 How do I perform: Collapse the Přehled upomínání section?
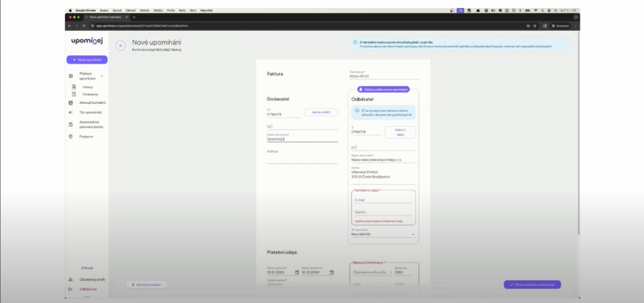click(101, 76)
